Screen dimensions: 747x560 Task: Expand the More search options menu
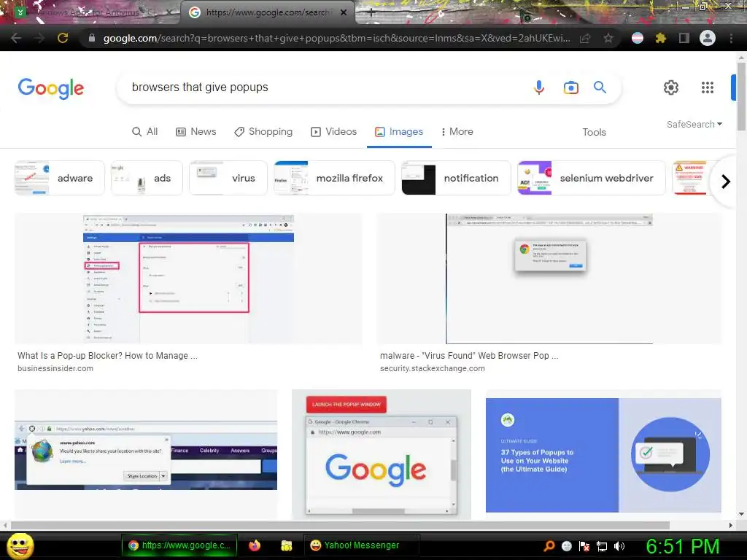(x=457, y=131)
